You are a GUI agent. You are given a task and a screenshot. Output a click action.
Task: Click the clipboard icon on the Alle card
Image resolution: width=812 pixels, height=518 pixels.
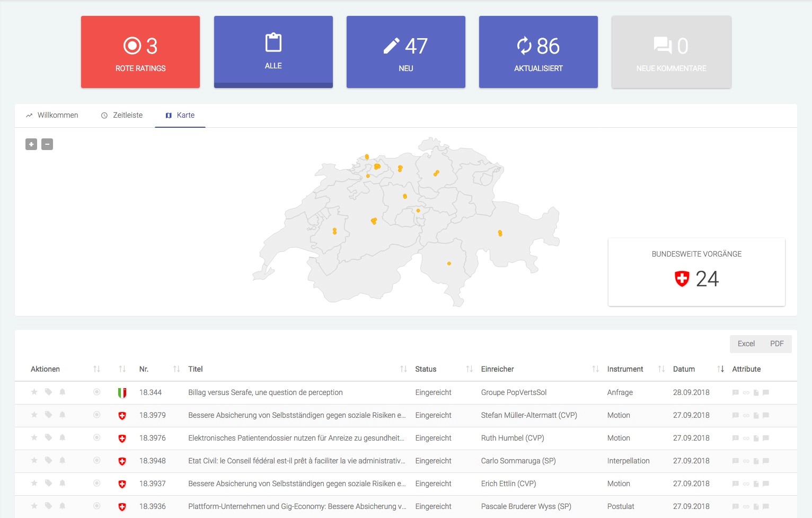(x=273, y=42)
